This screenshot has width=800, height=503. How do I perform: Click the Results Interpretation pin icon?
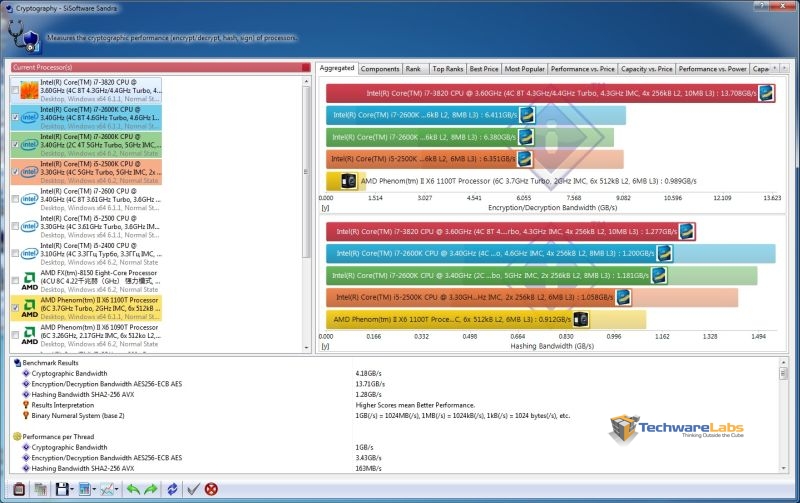point(26,405)
